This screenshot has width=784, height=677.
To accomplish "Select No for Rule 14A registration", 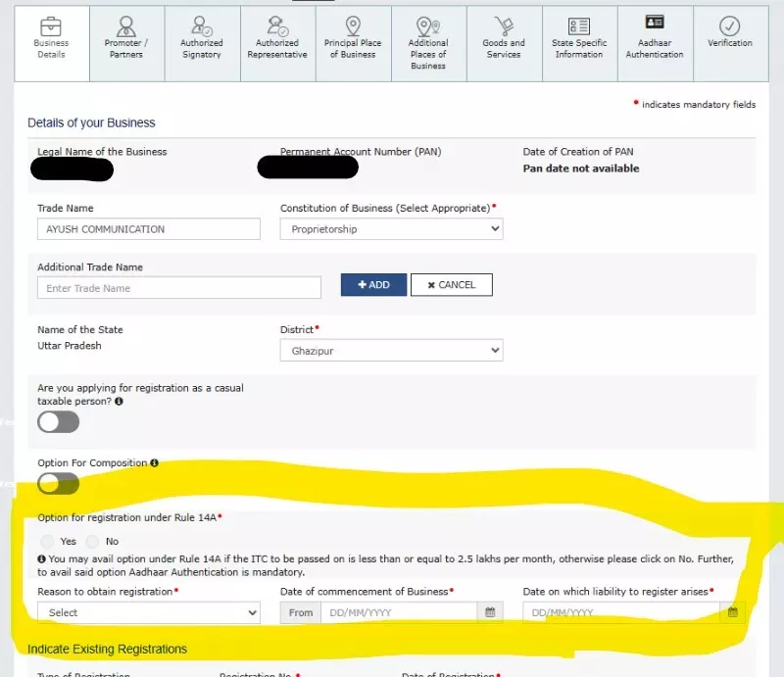I will tap(92, 541).
